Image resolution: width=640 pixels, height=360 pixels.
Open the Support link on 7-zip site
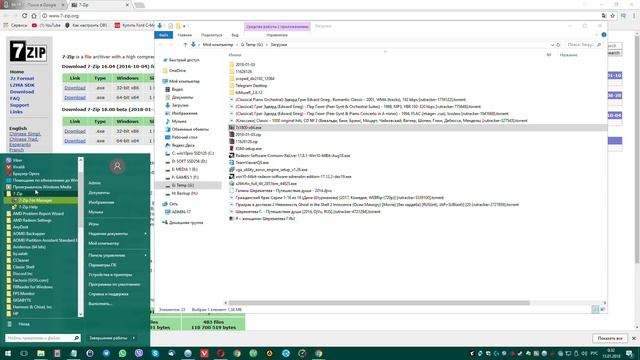coord(19,105)
